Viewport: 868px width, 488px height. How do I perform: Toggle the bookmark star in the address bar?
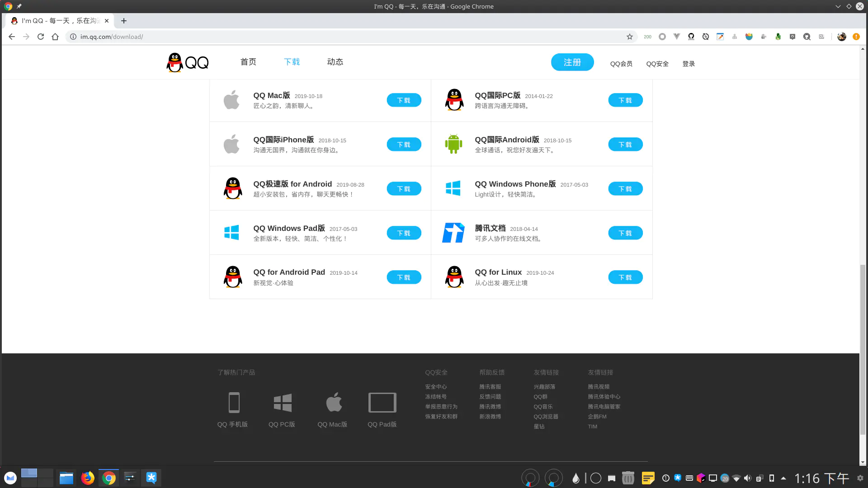[629, 37]
